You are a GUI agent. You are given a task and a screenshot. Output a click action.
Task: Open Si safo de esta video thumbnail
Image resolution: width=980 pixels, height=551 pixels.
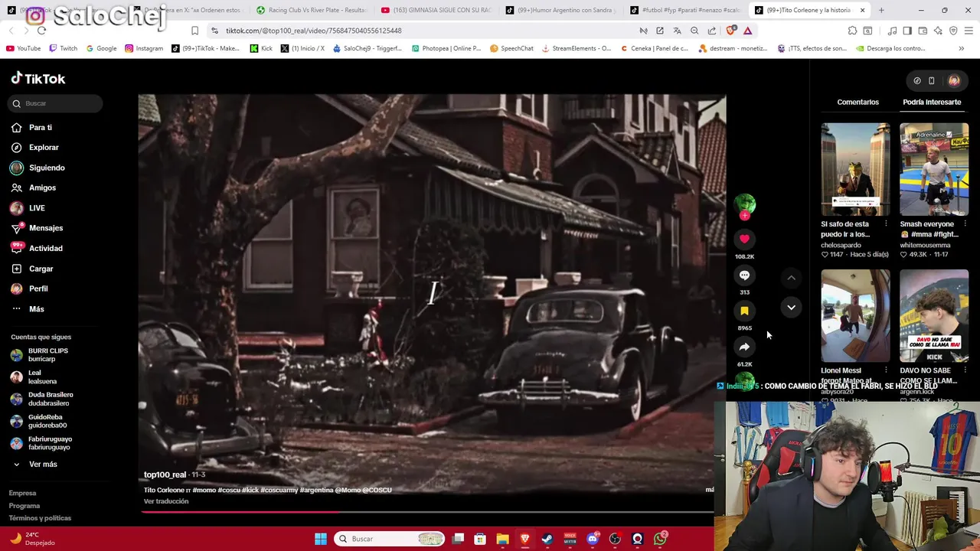coord(855,169)
